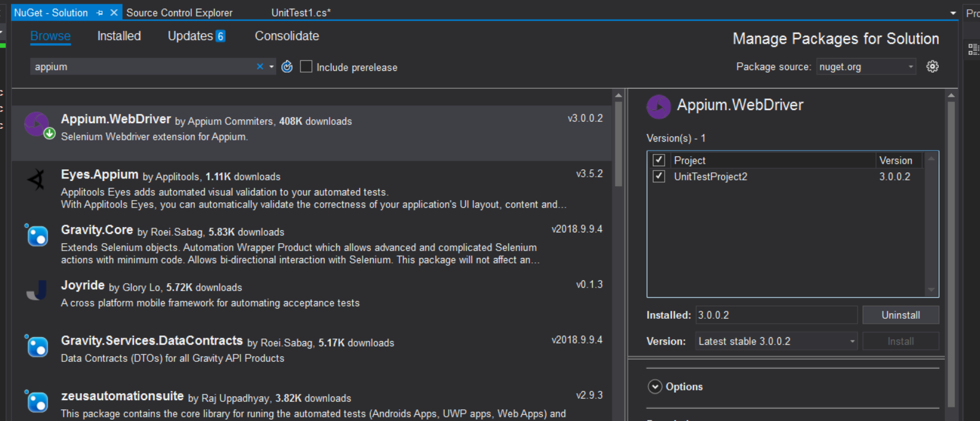
Task: Refresh the package search results
Action: (287, 66)
